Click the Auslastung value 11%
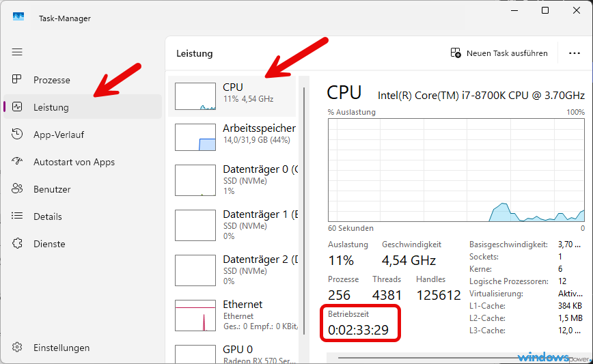Image resolution: width=593 pixels, height=364 pixels. pyautogui.click(x=341, y=260)
